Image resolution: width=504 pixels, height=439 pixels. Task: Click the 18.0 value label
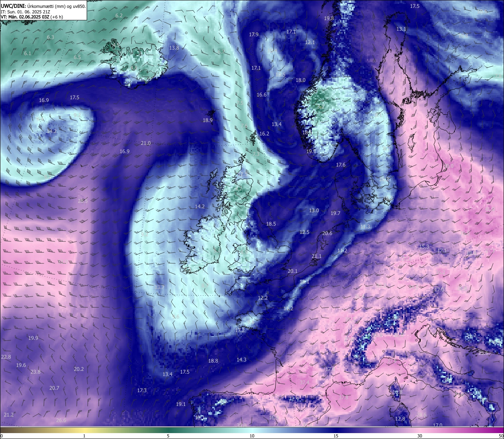point(300,80)
